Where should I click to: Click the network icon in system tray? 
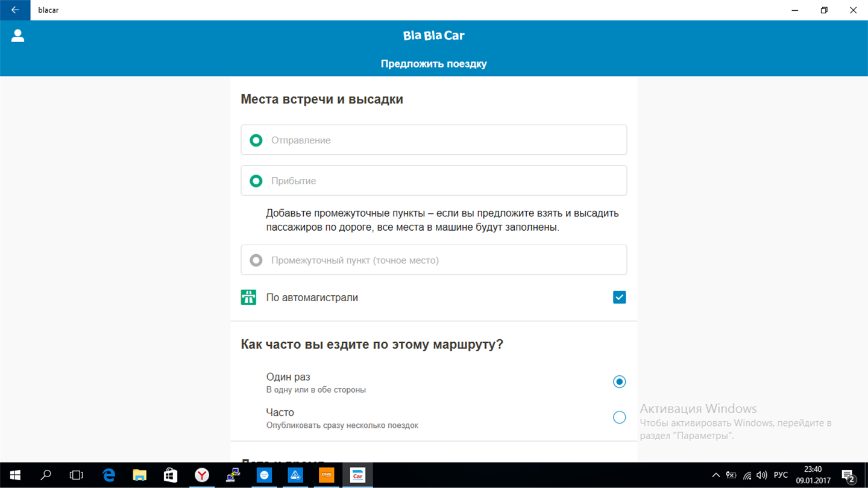click(747, 475)
